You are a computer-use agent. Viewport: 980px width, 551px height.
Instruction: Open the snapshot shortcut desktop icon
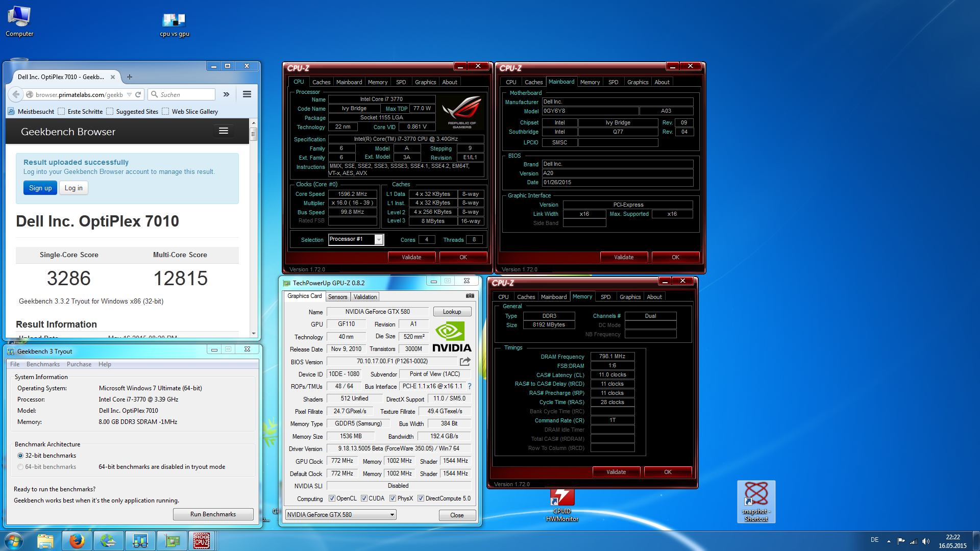coord(756,502)
